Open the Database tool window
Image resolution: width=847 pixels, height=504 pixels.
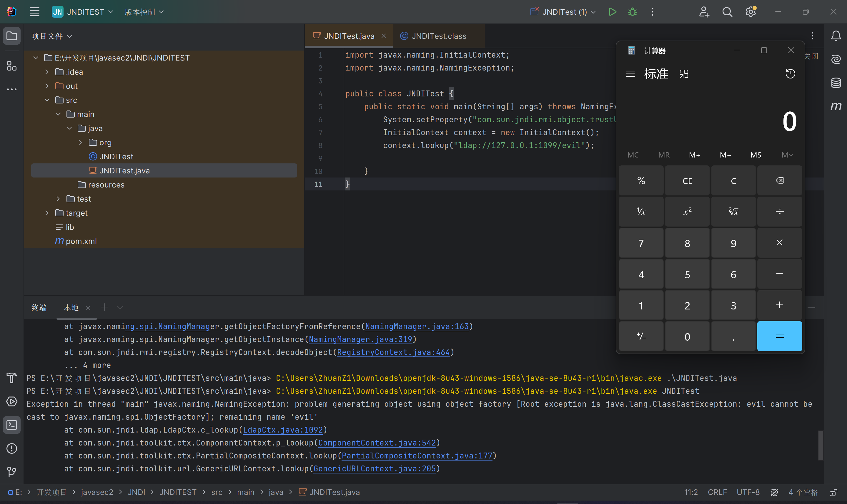(836, 83)
